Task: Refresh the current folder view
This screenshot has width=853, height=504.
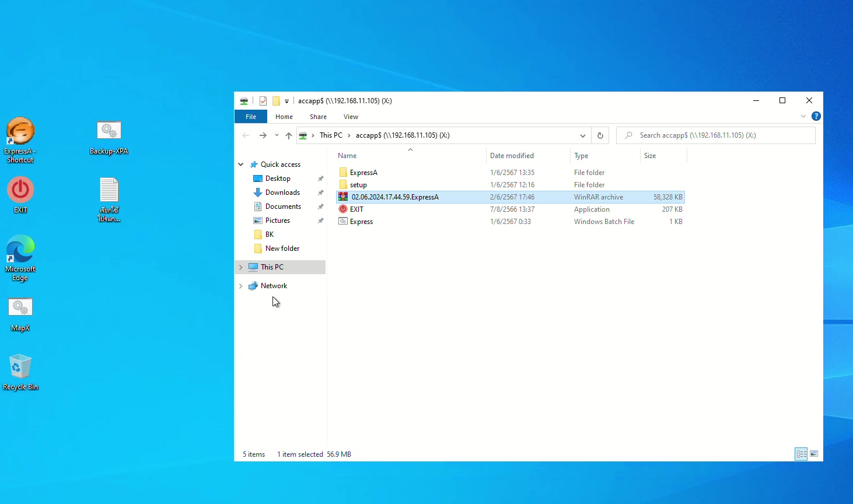Action: [x=600, y=135]
